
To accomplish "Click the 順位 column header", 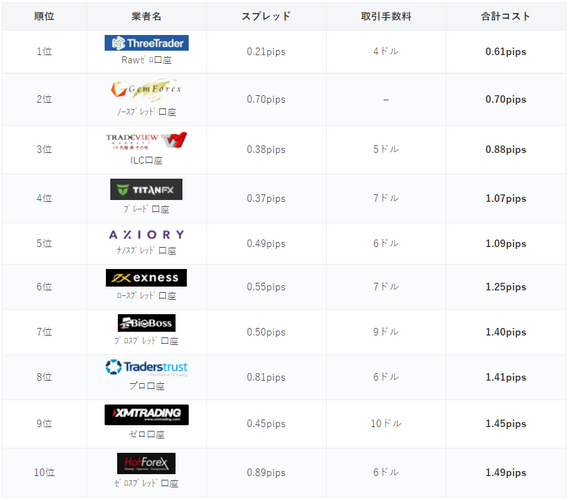I will click(x=44, y=16).
